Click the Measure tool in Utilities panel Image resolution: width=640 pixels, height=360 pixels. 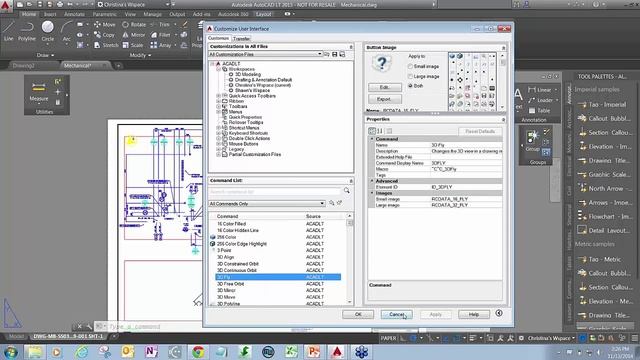click(39, 92)
